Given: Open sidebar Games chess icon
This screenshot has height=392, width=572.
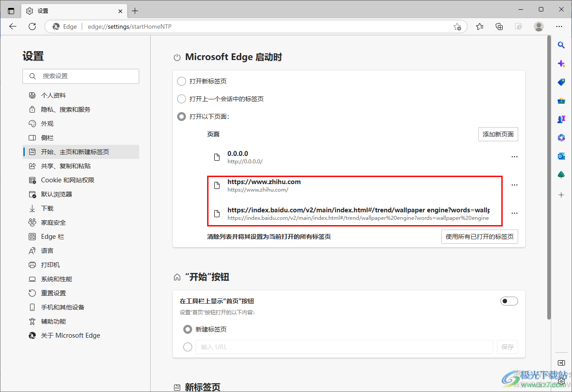Looking at the screenshot, I should [x=561, y=119].
